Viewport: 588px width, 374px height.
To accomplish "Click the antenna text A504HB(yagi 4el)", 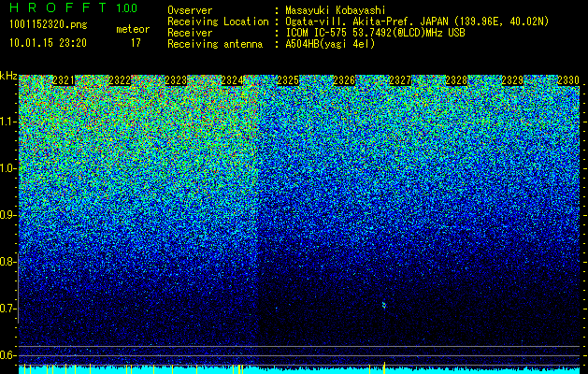I will [x=330, y=44].
